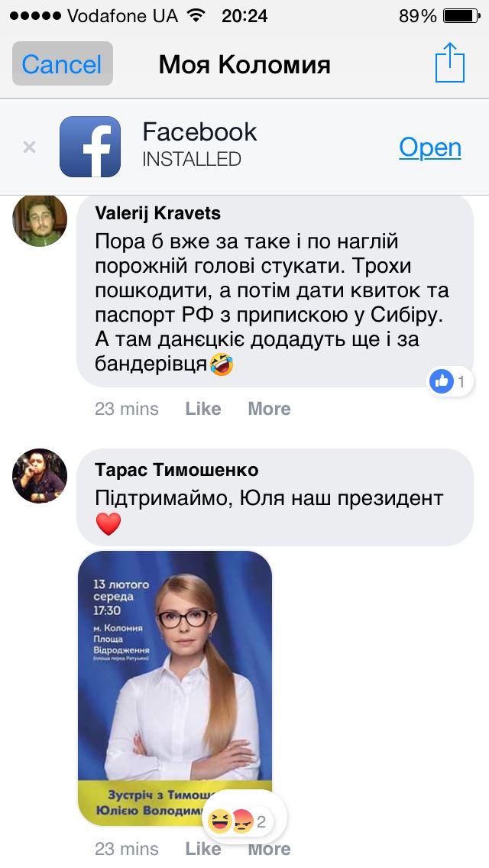
Task: View Тарас Тимошенко's profile picture
Action: [x=39, y=475]
